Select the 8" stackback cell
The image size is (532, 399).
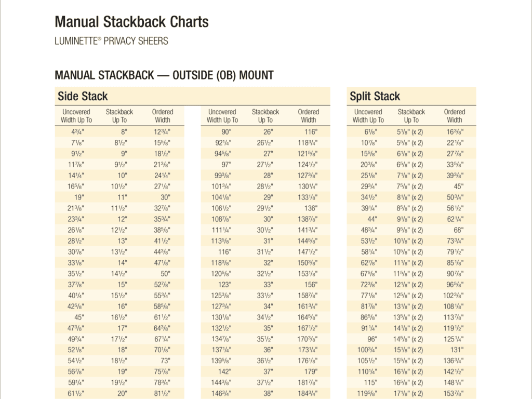pyautogui.click(x=124, y=132)
